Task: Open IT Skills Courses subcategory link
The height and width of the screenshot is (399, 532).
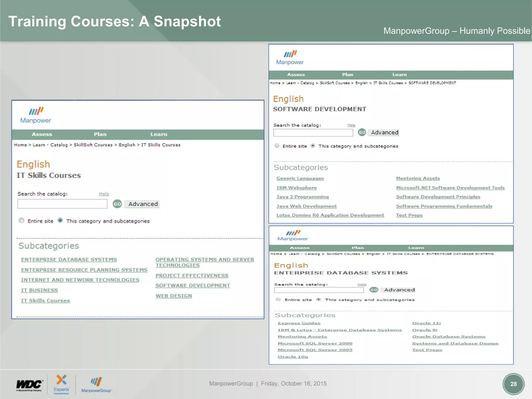Action: click(45, 301)
